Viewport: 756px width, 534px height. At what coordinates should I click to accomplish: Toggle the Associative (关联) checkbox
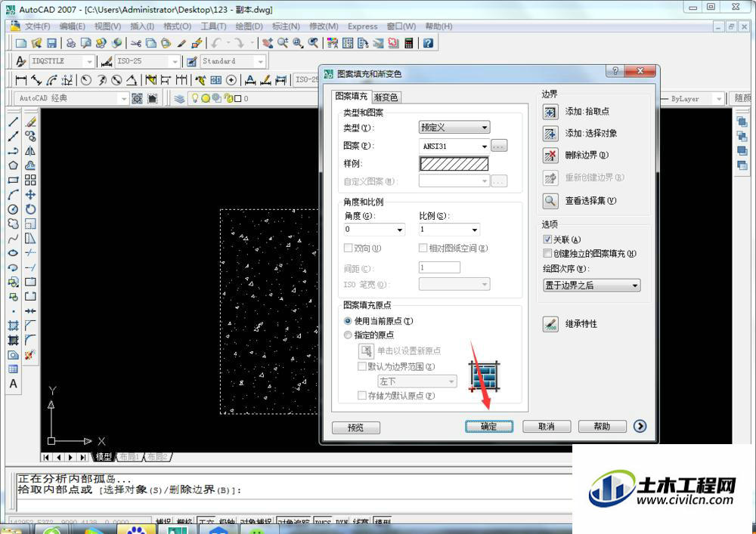tap(547, 239)
